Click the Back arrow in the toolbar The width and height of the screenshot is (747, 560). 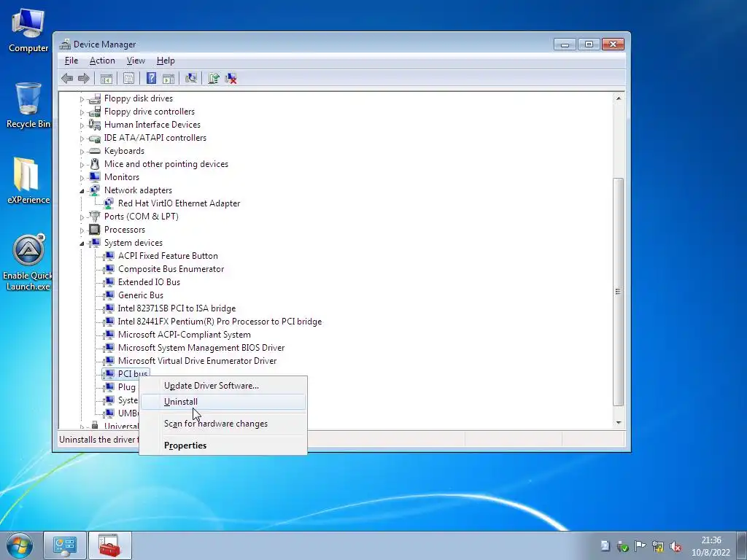[x=67, y=78]
